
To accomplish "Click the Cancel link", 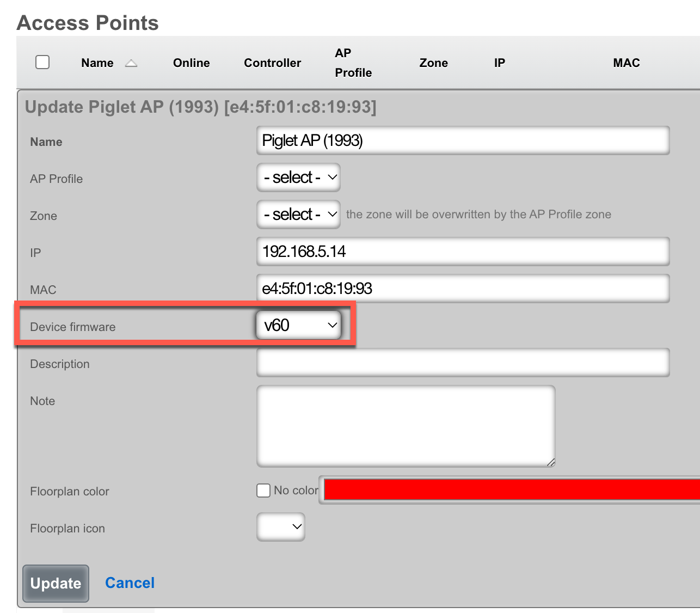I will pos(130,583).
